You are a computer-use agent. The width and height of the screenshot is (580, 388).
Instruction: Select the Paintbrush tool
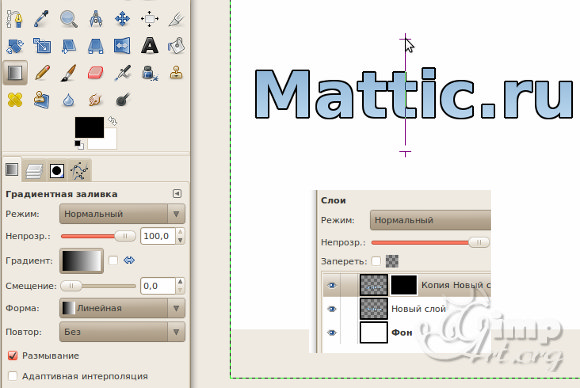click(x=69, y=73)
